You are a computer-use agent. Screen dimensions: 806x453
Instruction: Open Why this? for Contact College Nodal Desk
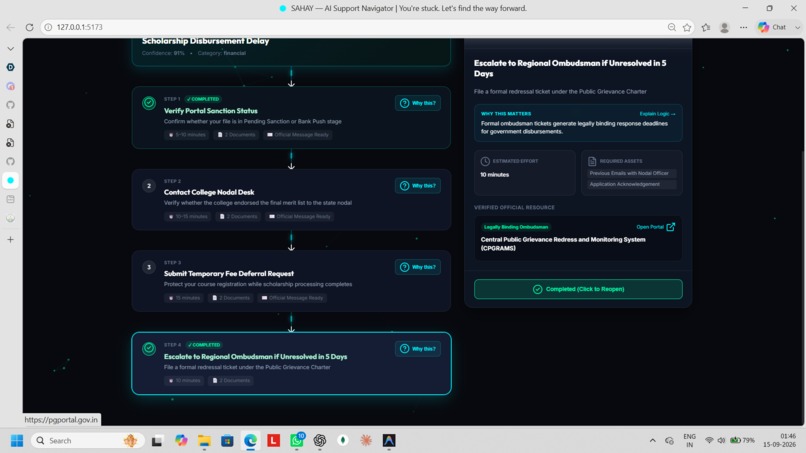418,186
